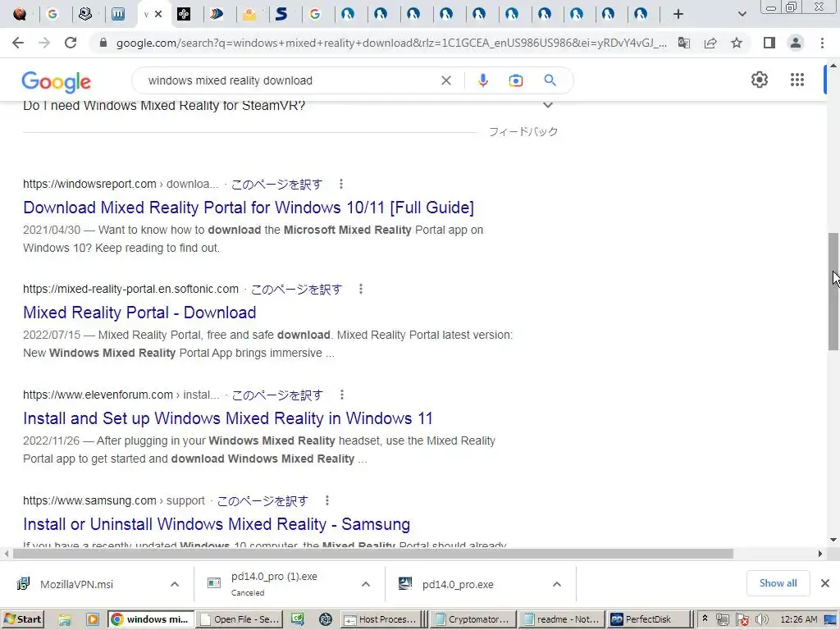Image resolution: width=840 pixels, height=630 pixels.
Task: Reload the current Google search page
Action: tap(71, 43)
